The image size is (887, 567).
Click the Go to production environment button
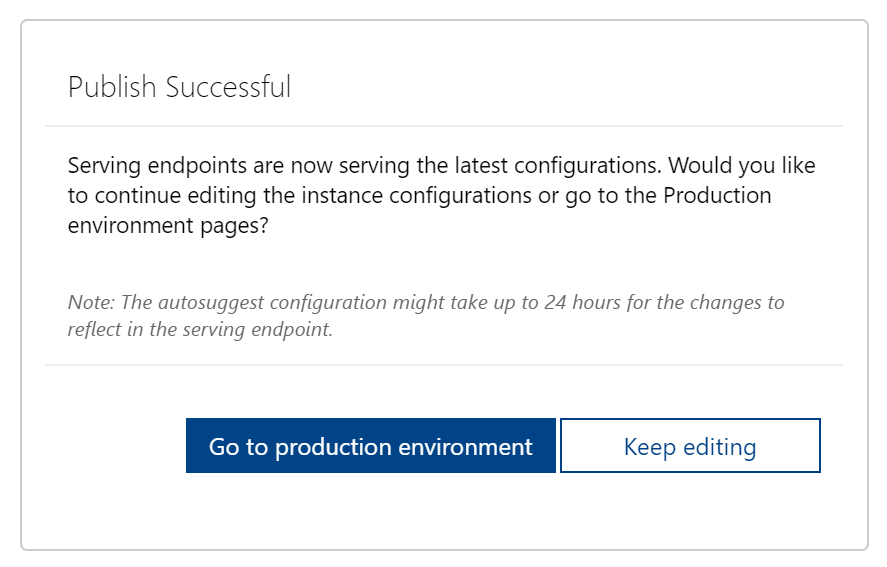[370, 446]
